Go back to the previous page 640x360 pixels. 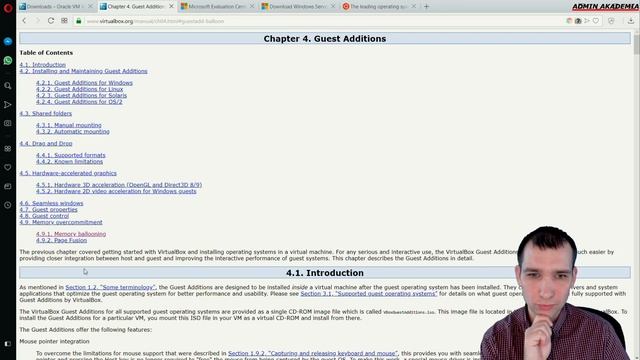(24, 21)
